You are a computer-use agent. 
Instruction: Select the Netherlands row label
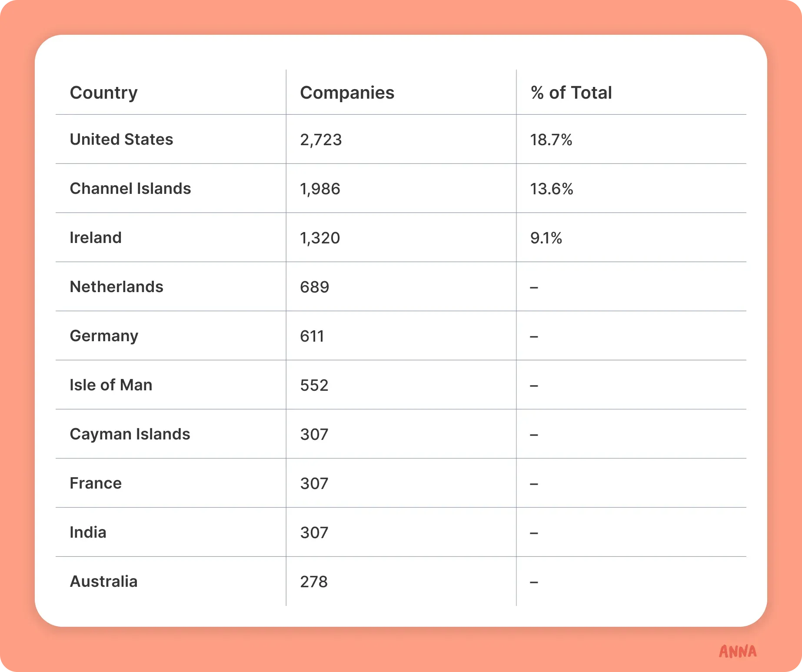pos(116,287)
